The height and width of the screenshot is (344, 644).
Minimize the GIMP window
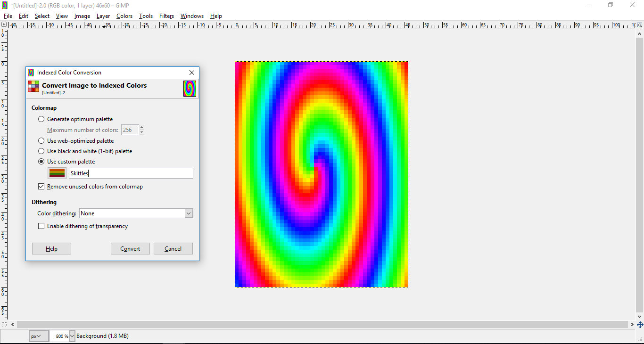click(589, 5)
